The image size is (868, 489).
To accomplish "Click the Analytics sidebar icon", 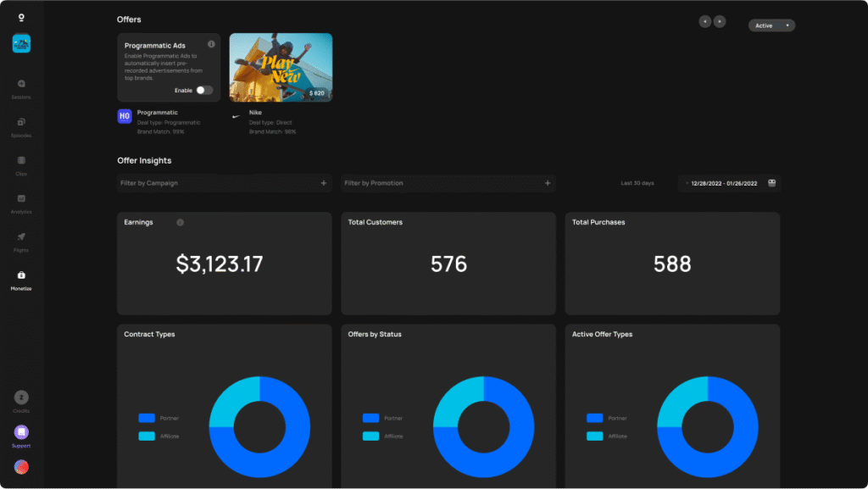I will point(21,198).
